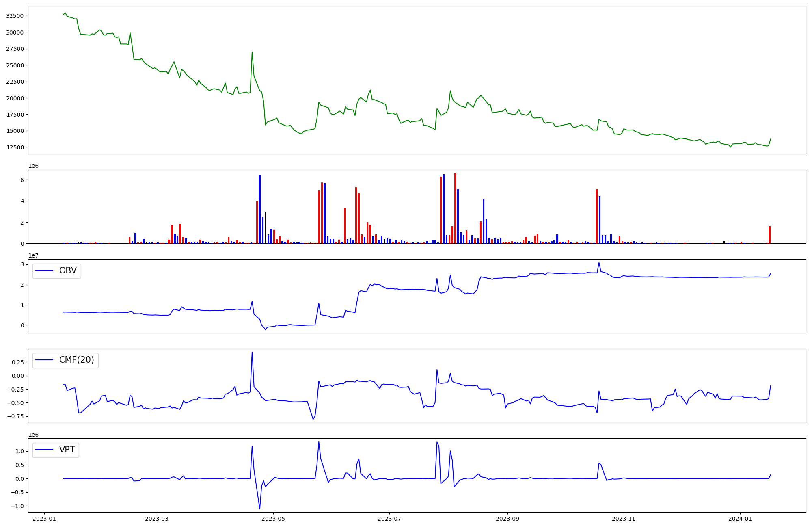The image size is (812, 528).
Task: Click the 2023-07 x-axis tick label
Action: tap(389, 519)
